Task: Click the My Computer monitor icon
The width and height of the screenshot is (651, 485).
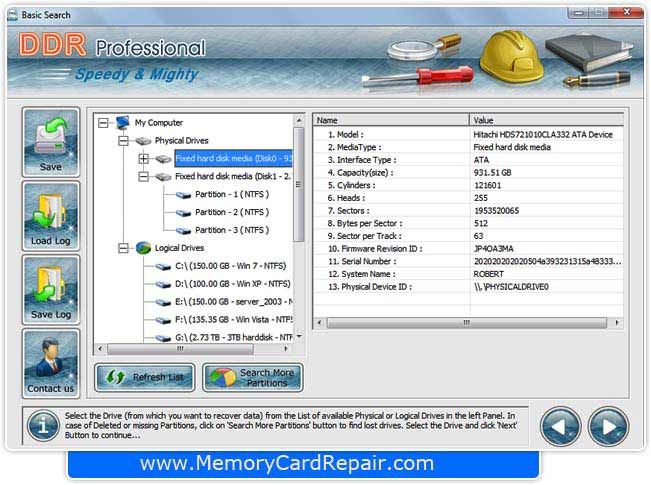Action: point(123,122)
